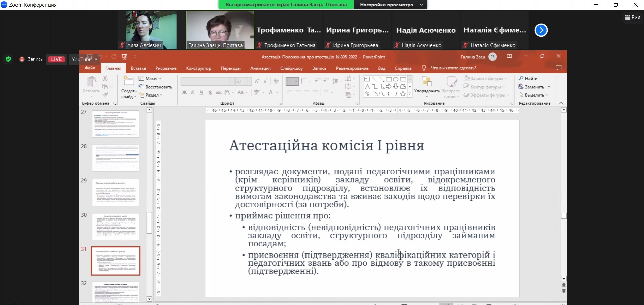Click the Arrange (Упорядочить) icon
644x305 pixels.
[x=426, y=81]
